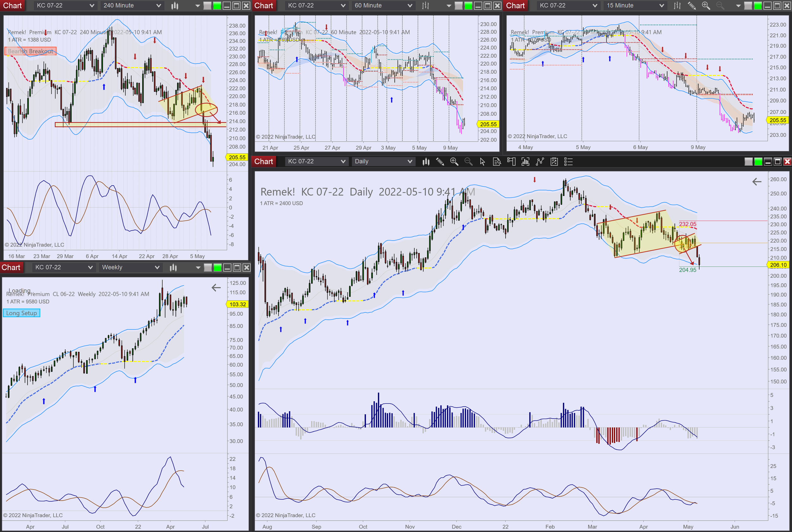The image size is (792, 532).
Task: Click the Long Setup label
Action: (21, 313)
